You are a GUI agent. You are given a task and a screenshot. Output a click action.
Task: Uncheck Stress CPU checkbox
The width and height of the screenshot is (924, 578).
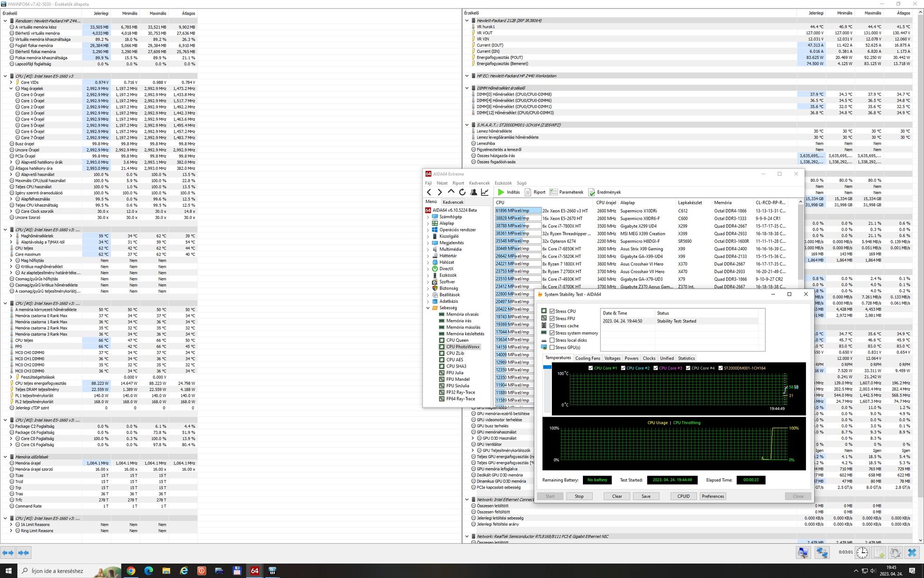tap(552, 311)
